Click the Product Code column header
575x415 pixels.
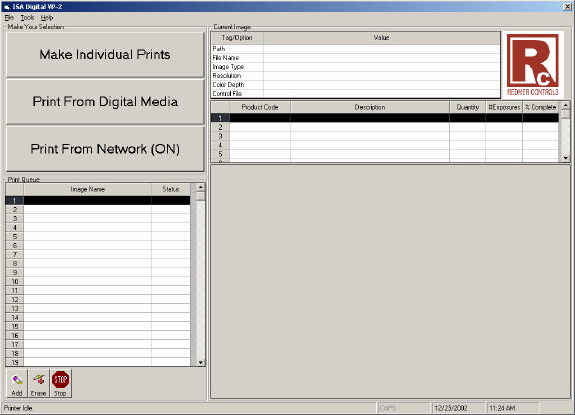tap(260, 107)
